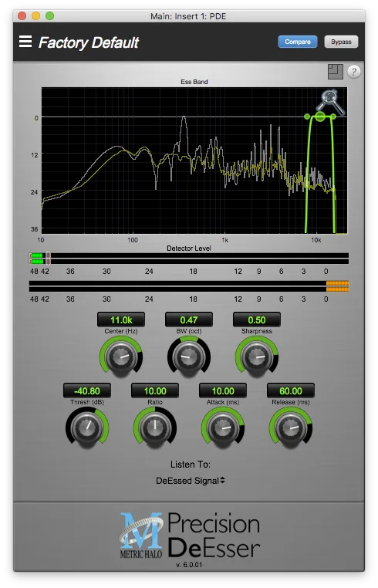
Task: Click the orange gain reduction meter
Action: pos(337,286)
